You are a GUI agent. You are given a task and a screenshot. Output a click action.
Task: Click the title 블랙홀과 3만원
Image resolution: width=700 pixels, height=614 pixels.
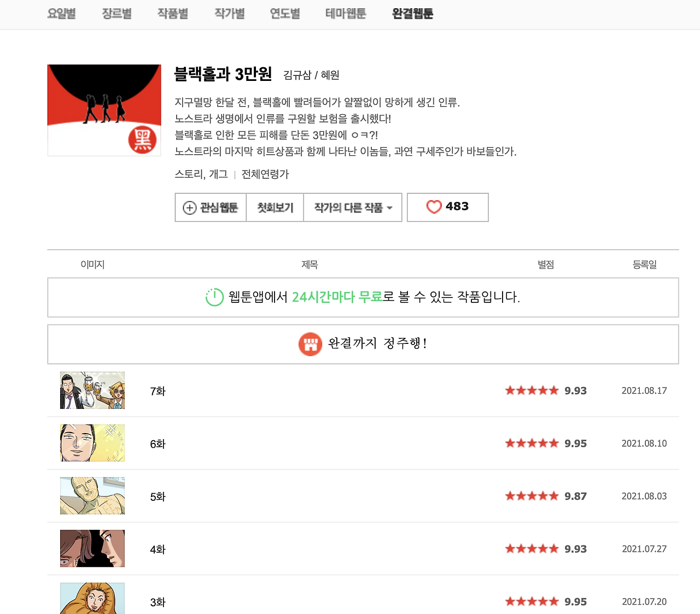point(223,74)
